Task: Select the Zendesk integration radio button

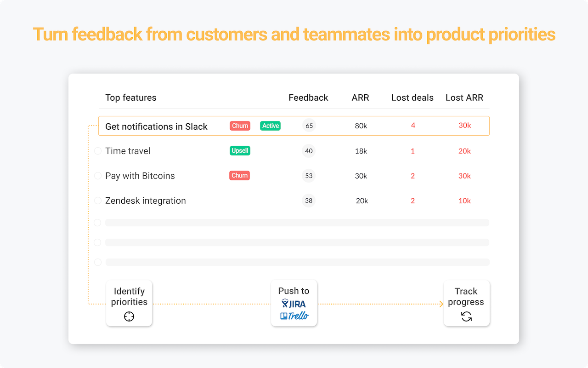Action: point(97,201)
